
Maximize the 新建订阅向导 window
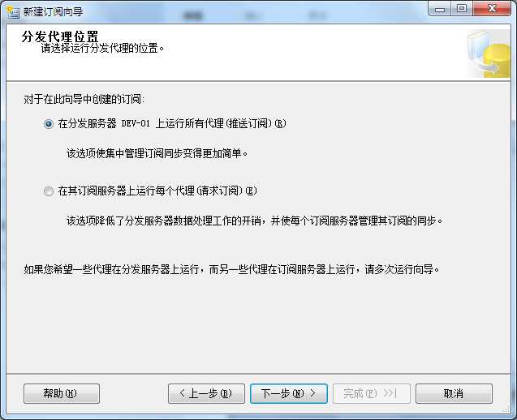pos(462,8)
